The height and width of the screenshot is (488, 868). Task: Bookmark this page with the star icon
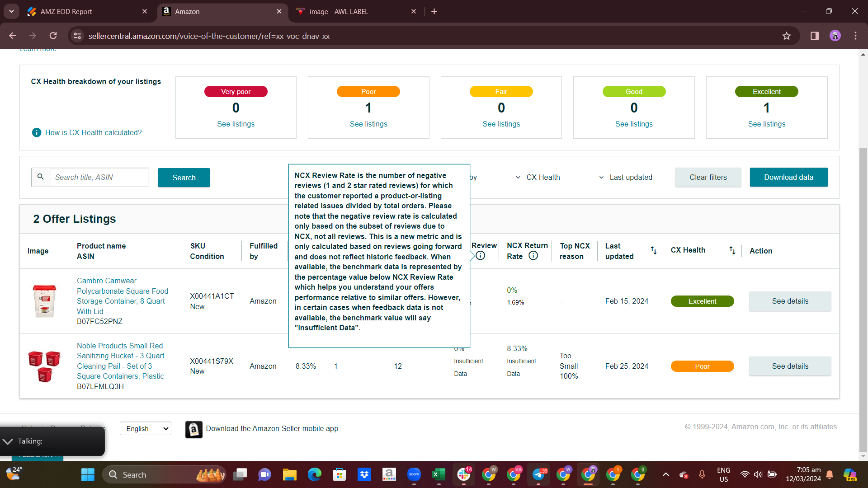click(x=787, y=36)
